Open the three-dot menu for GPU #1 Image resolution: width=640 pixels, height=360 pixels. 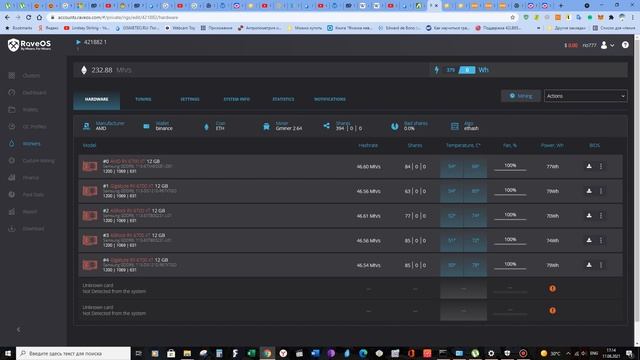601,191
